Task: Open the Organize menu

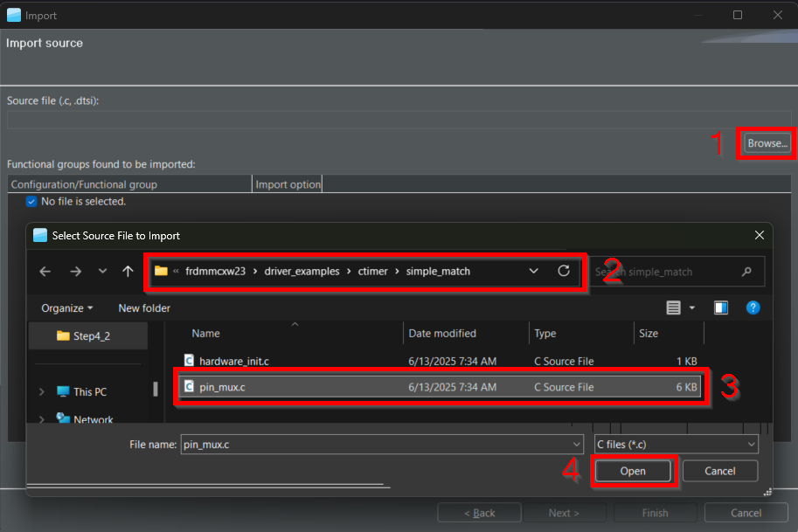Action: pyautogui.click(x=66, y=308)
